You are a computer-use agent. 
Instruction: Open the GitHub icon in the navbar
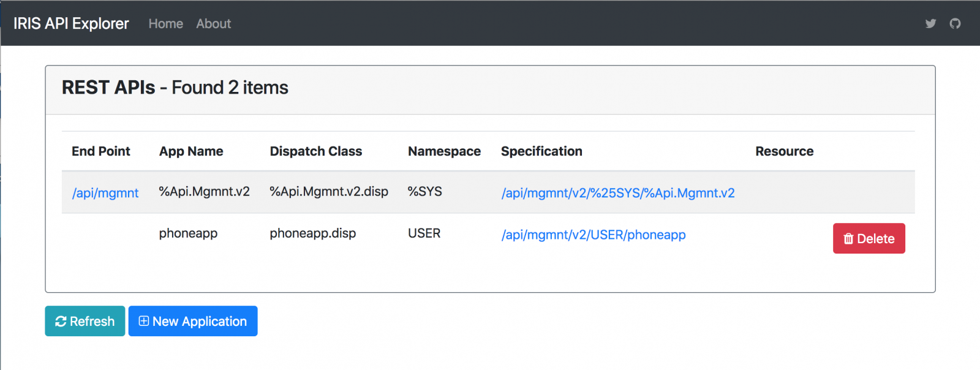(955, 24)
